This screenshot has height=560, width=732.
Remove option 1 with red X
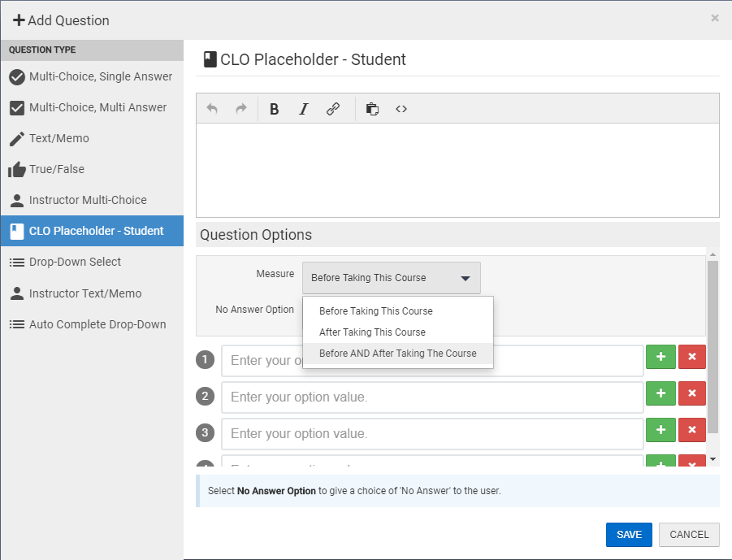point(692,357)
